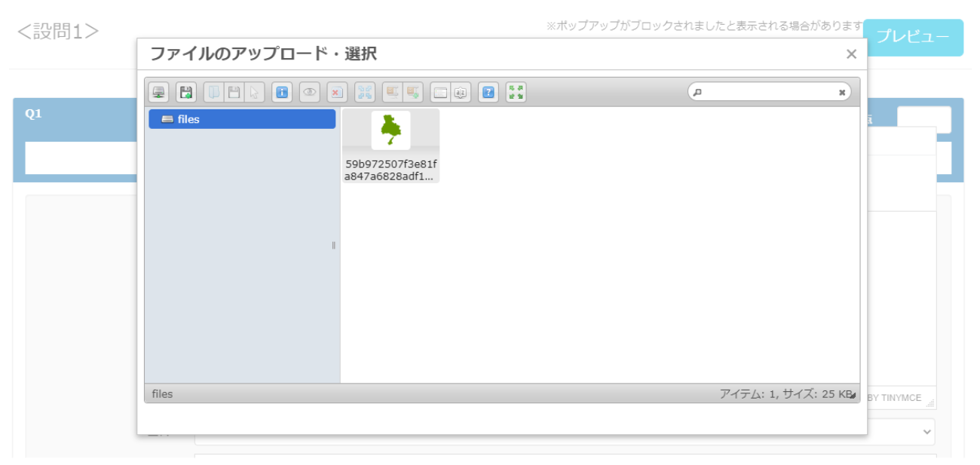Close the ファイルのアップロード・選択 dialog
The width and height of the screenshot is (980, 465).
pos(851,54)
